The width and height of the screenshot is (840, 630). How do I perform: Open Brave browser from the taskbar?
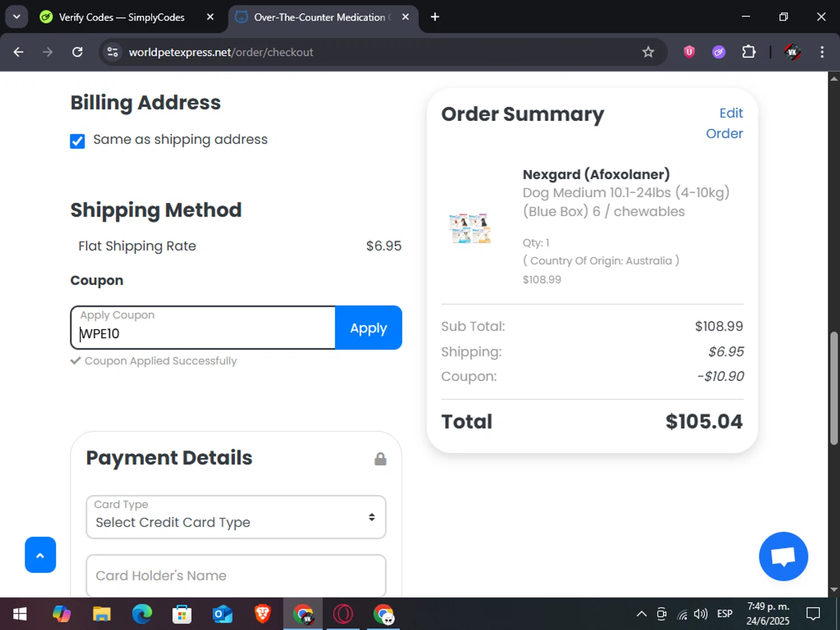tap(263, 614)
